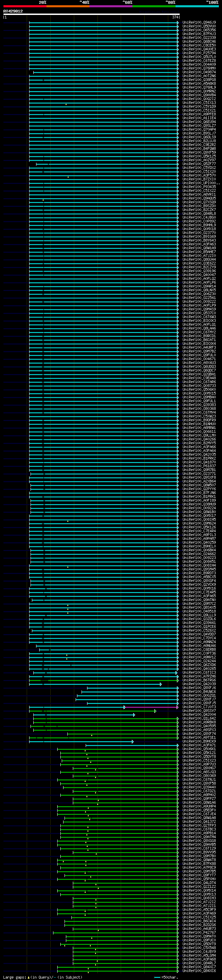Open the hit UniRef100_Q9SSV7
The height and width of the screenshot is (980, 222).
(199, 711)
